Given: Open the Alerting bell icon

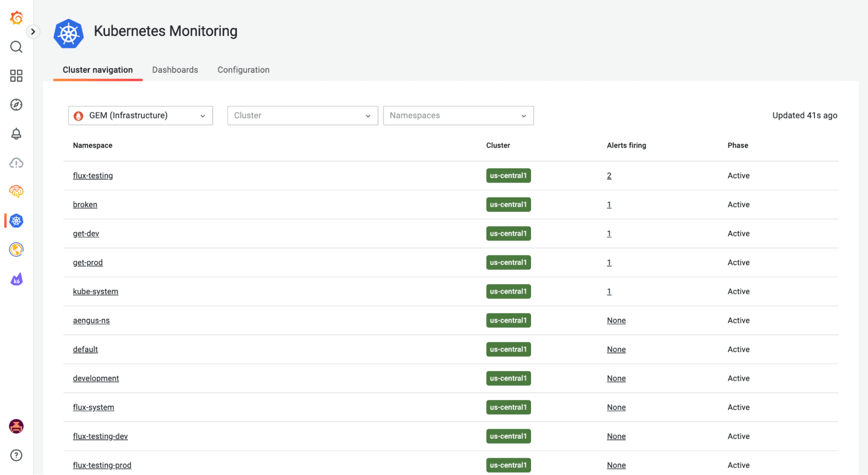Looking at the screenshot, I should (16, 134).
